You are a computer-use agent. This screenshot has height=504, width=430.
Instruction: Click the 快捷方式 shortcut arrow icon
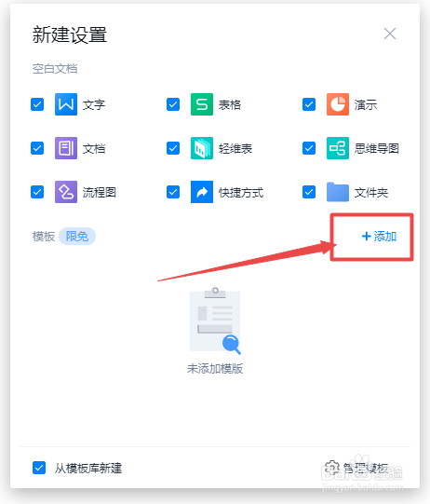202,192
